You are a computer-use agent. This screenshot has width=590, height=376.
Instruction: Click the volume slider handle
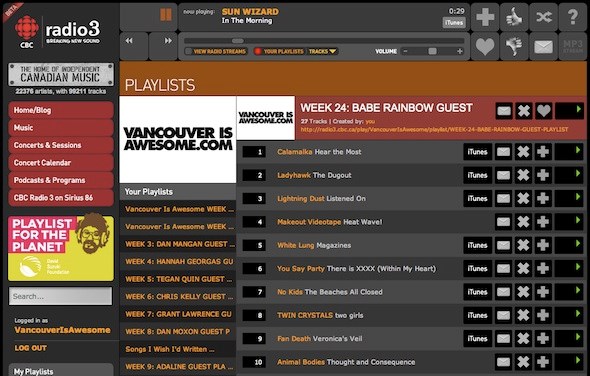point(433,51)
